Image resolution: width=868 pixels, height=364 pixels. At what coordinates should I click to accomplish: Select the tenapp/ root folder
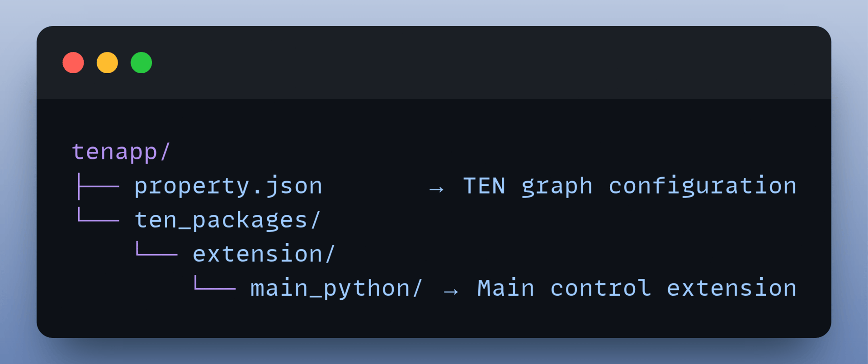[121, 151]
